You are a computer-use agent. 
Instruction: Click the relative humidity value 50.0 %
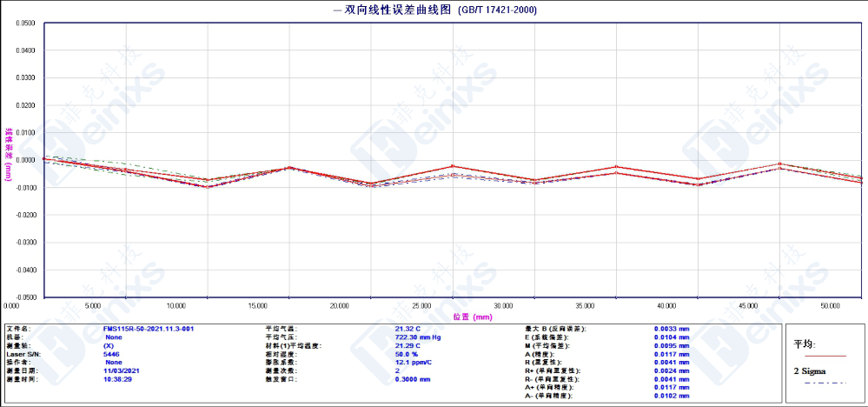click(x=407, y=354)
